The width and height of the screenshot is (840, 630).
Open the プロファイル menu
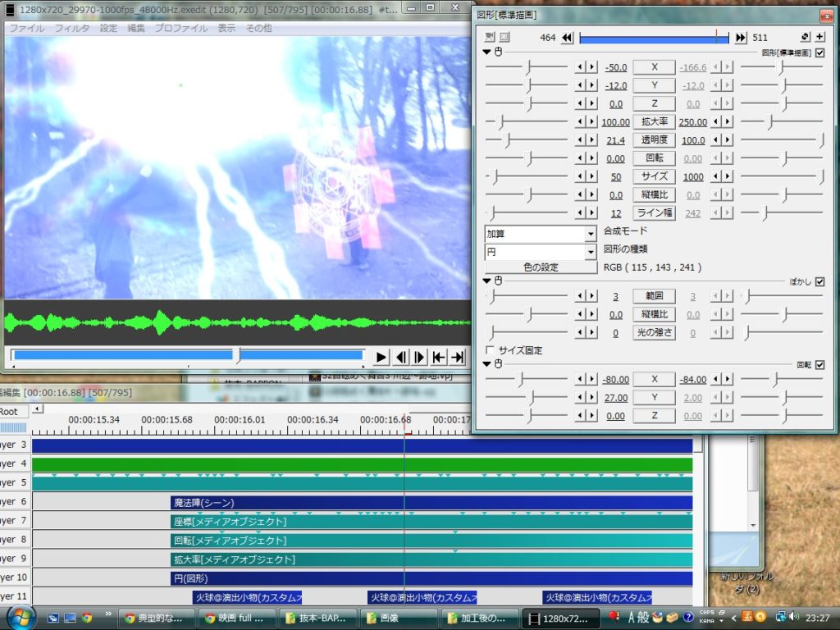pyautogui.click(x=181, y=28)
